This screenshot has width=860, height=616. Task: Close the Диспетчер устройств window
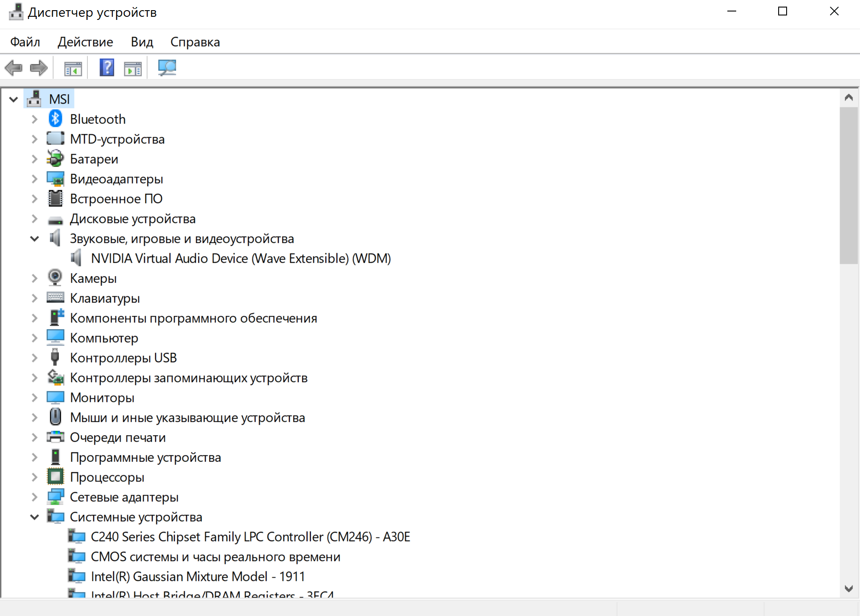pos(834,11)
